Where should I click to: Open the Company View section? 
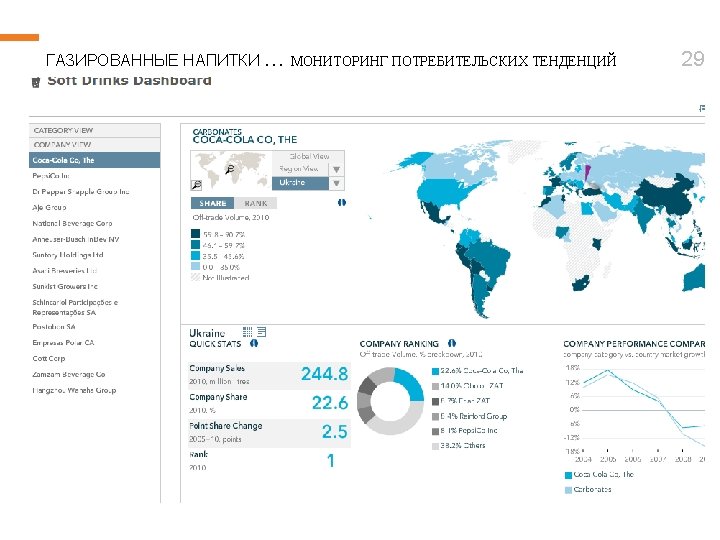click(95, 145)
